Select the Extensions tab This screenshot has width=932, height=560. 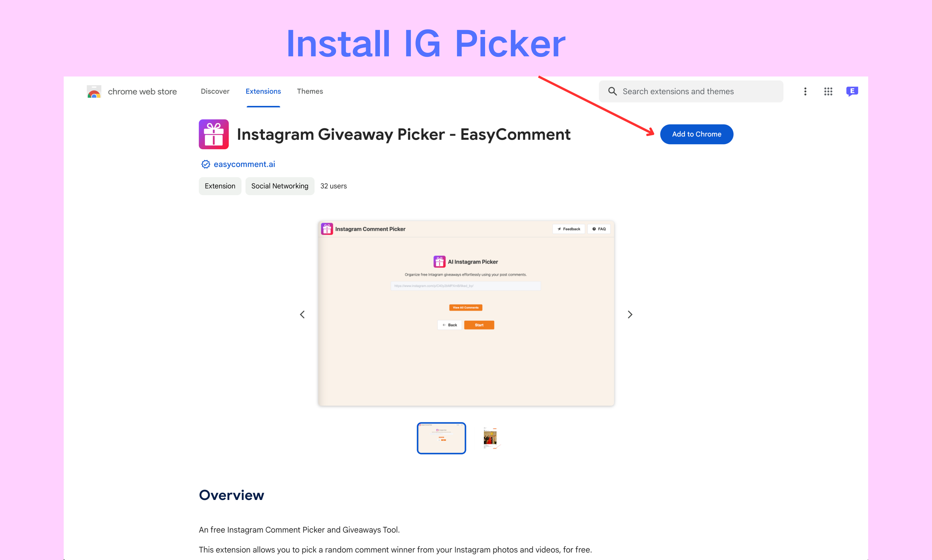click(x=263, y=91)
